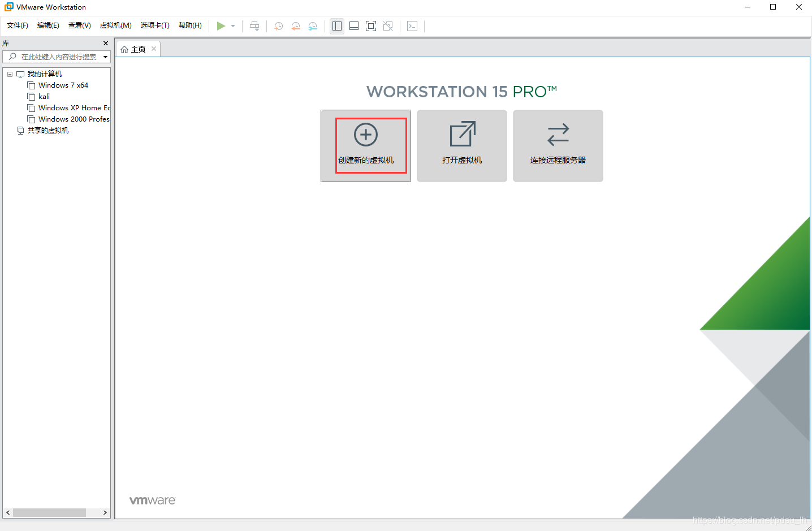Select the Windows 2000 Professional virtual machine
This screenshot has width=812, height=531.
coord(74,119)
